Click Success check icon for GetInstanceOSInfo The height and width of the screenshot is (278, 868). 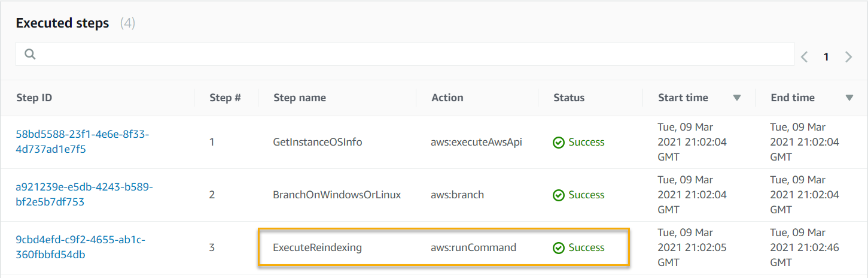coord(559,143)
